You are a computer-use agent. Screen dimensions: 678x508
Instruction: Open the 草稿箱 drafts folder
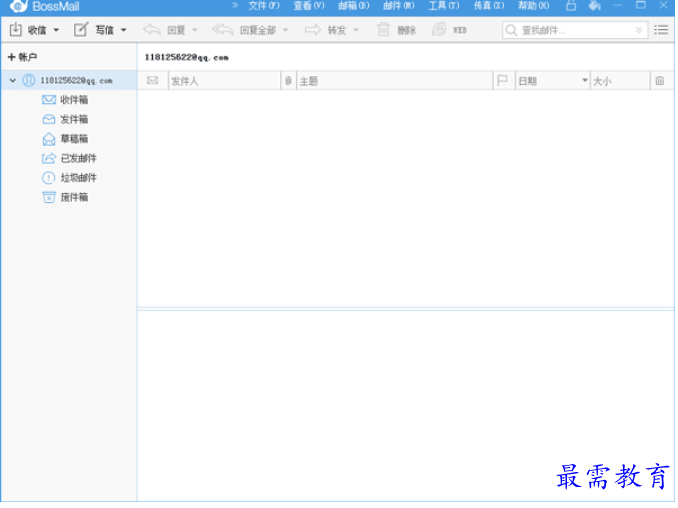pos(73,139)
